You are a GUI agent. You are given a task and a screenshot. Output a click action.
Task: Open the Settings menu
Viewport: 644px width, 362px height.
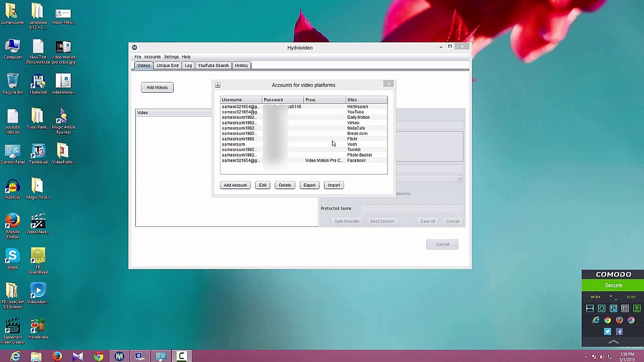click(171, 57)
